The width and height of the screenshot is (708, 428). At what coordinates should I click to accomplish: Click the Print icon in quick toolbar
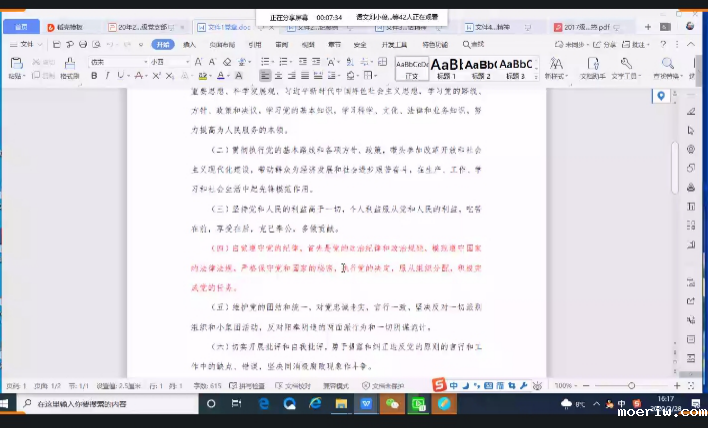(x=83, y=44)
